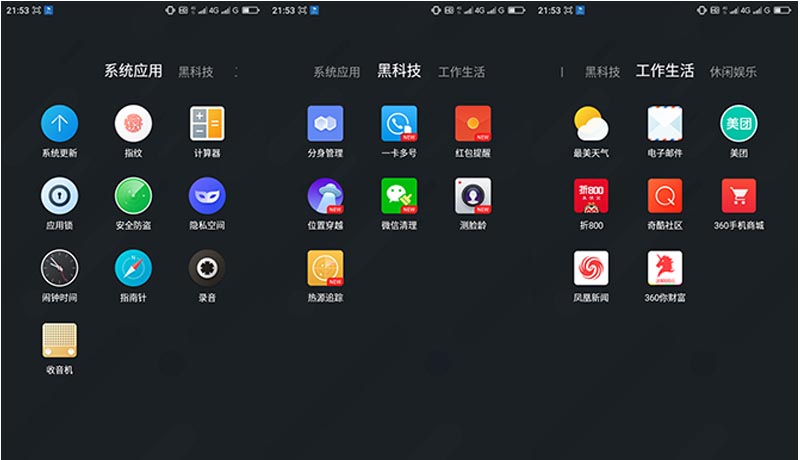Screen dimensions: 800x460
Task: Select 系统应用 tab in first screen
Action: pos(133,71)
